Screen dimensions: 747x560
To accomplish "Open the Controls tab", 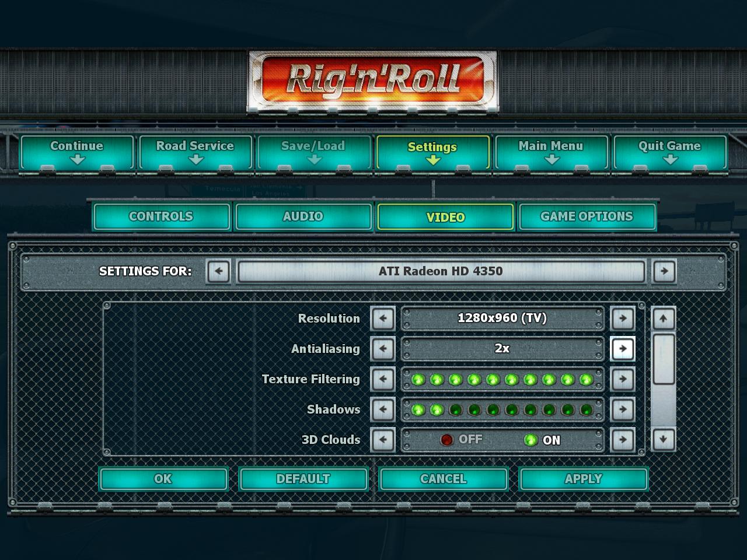I will coord(161,216).
